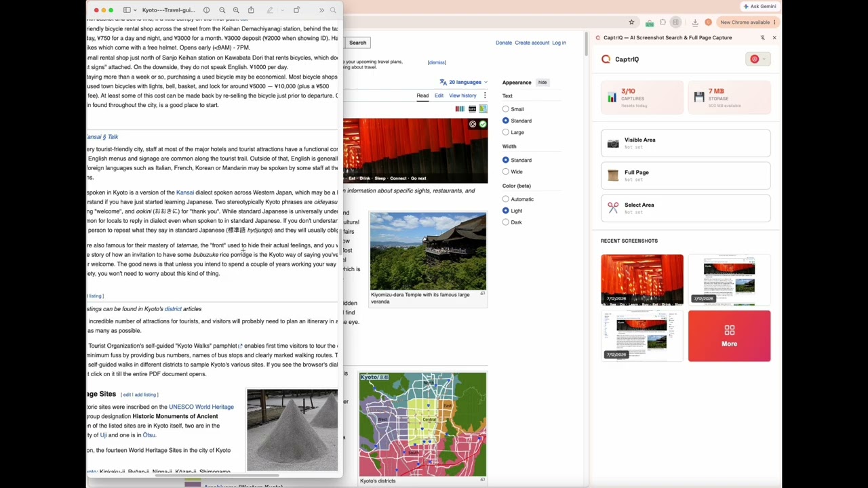The height and width of the screenshot is (488, 868).
Task: Open the Chrome extensions puzzle icon
Action: 663,22
